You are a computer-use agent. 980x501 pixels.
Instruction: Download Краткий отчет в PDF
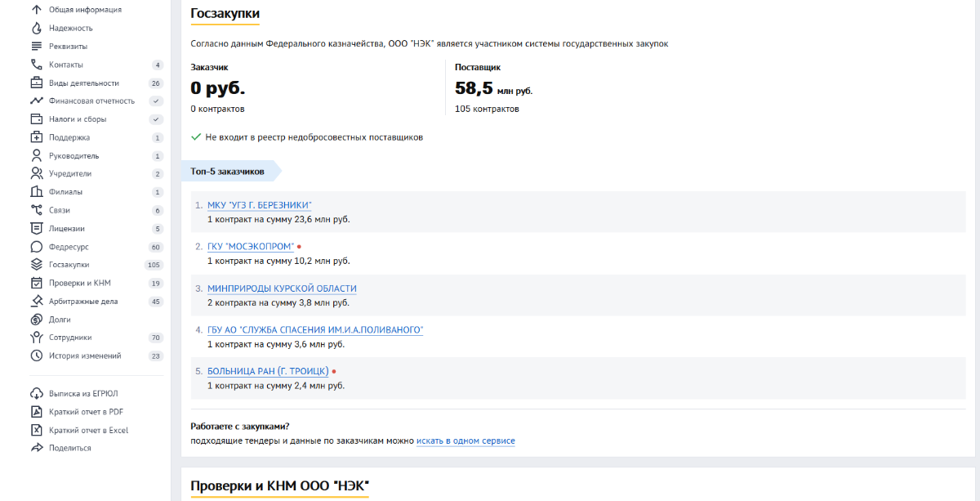point(86,412)
